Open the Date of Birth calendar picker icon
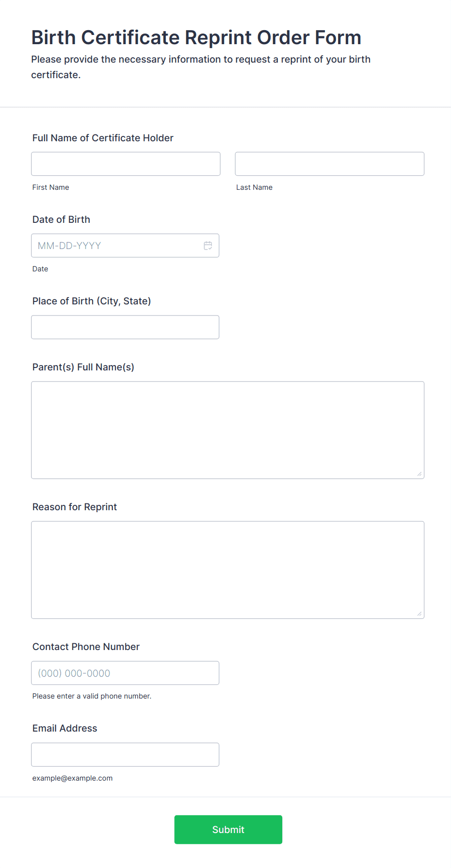 point(208,246)
